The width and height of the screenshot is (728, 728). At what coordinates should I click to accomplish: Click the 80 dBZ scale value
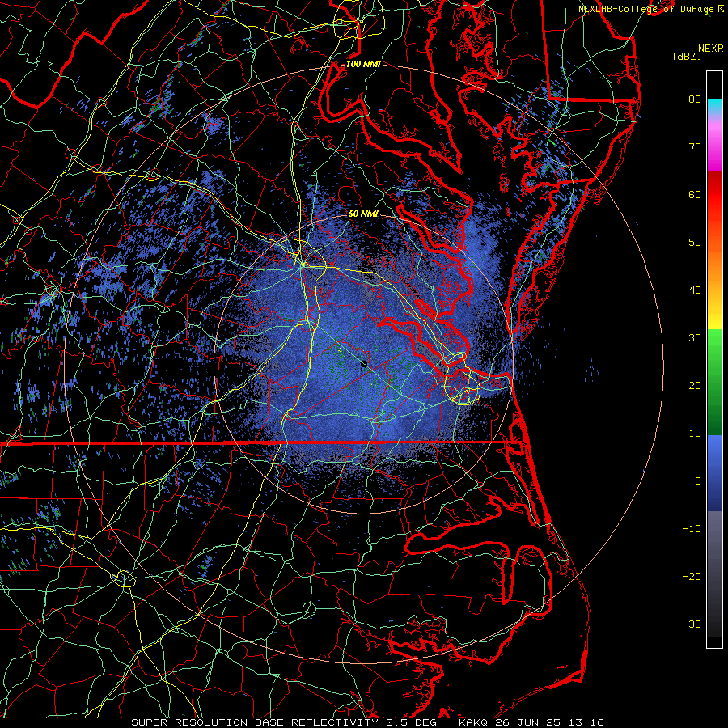tap(695, 99)
